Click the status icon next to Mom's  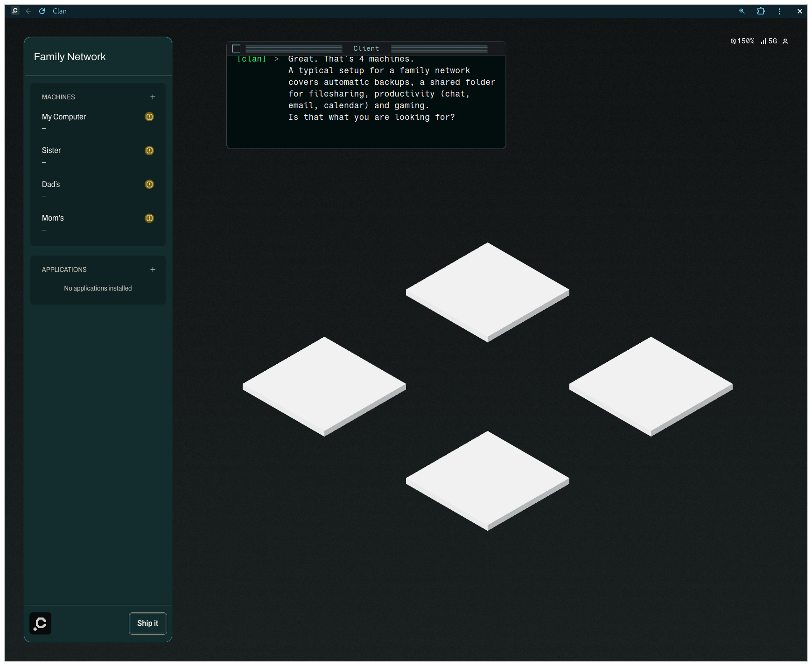click(x=149, y=218)
